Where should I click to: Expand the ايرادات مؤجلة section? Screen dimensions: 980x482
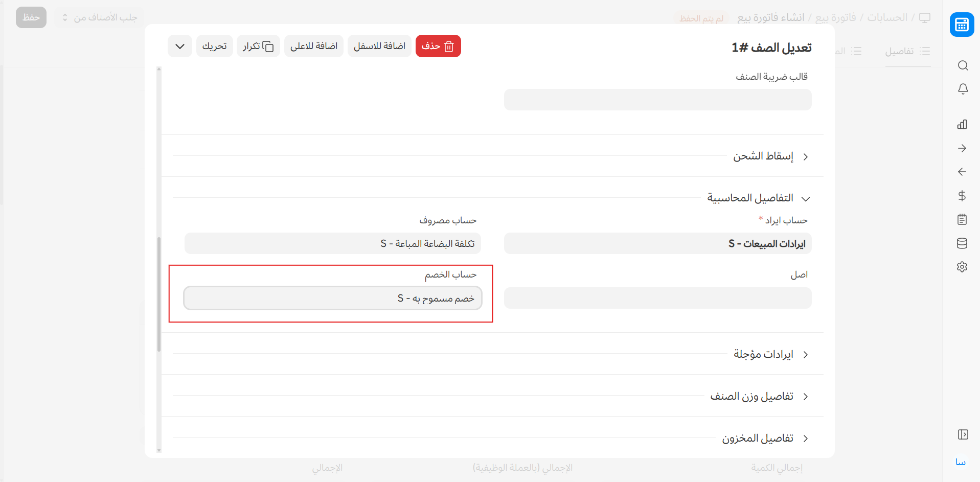[x=763, y=355]
